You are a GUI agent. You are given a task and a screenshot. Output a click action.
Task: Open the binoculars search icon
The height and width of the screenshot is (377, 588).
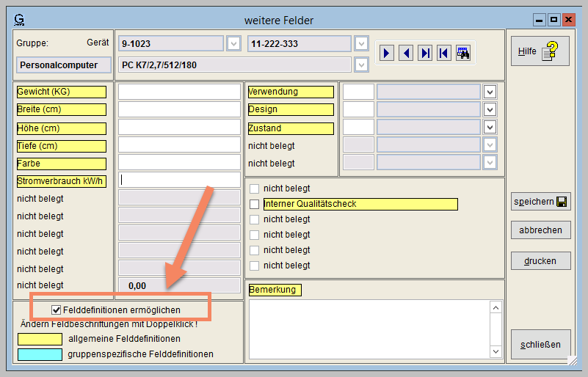463,53
